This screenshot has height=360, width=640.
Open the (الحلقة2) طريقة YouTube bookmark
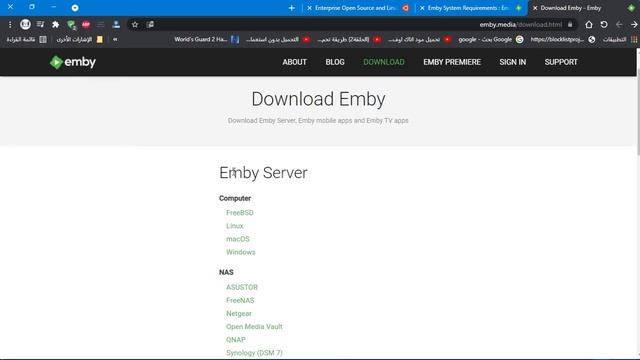click(349, 40)
